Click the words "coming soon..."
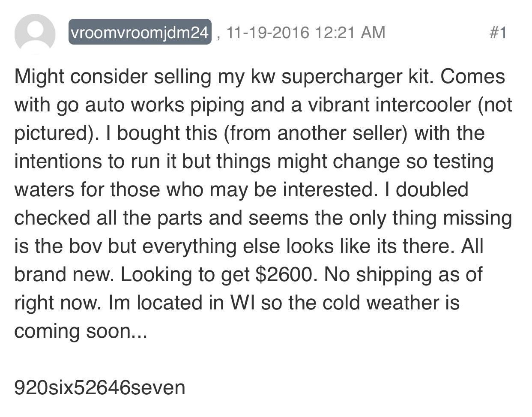Screen dimensions: 532x417 [81, 331]
